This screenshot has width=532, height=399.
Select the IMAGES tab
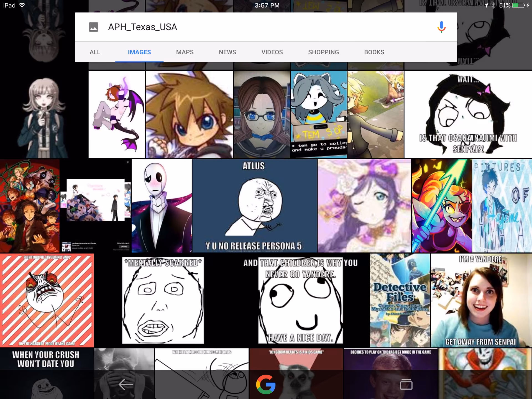(x=139, y=52)
